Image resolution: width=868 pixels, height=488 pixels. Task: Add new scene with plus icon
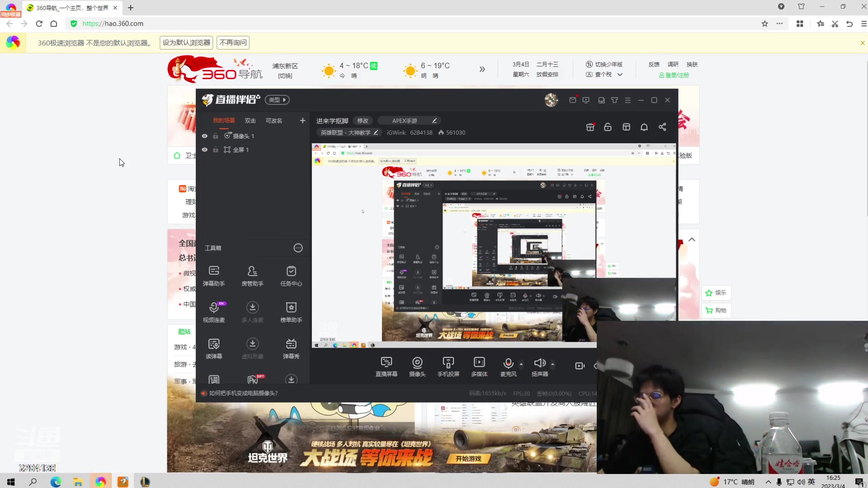click(302, 121)
